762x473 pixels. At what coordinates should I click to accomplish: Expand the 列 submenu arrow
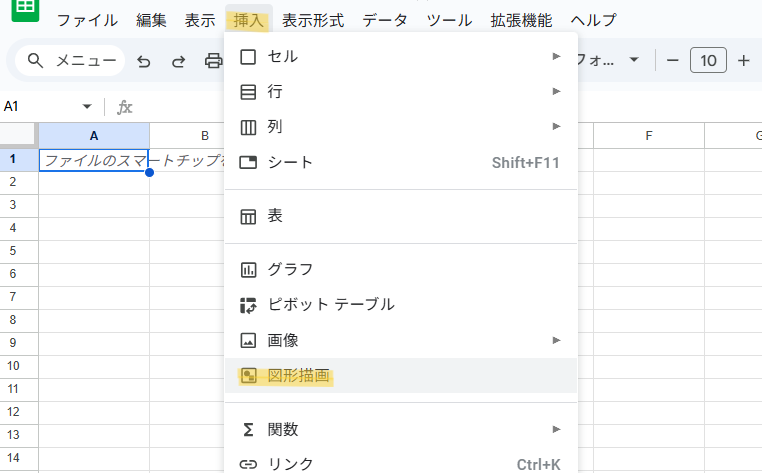pyautogui.click(x=556, y=126)
